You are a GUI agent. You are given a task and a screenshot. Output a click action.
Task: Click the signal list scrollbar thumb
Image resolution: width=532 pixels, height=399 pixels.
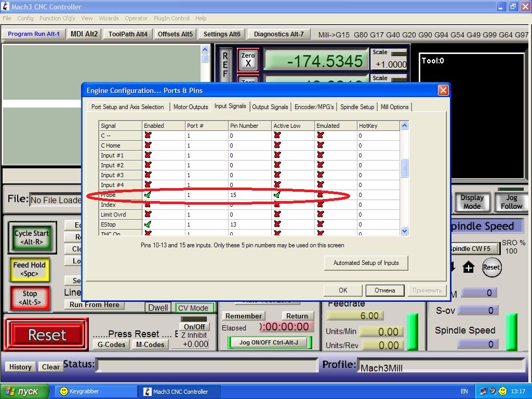[404, 168]
